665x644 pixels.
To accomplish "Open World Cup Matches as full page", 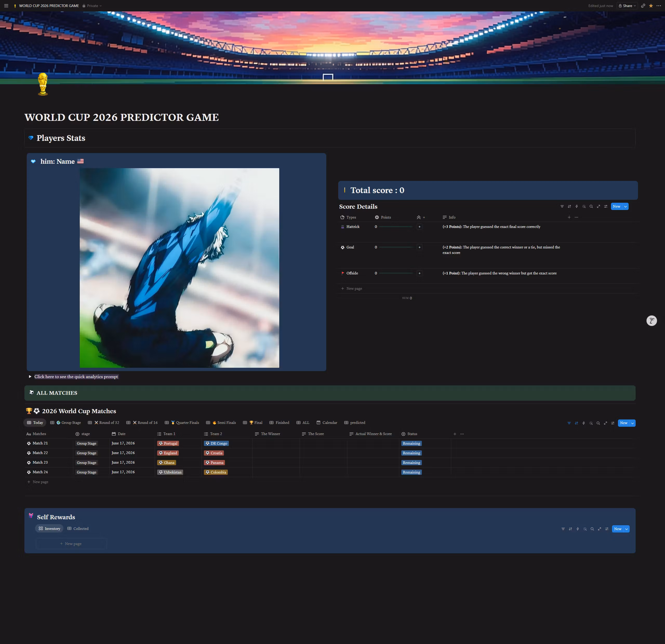I will [x=605, y=423].
